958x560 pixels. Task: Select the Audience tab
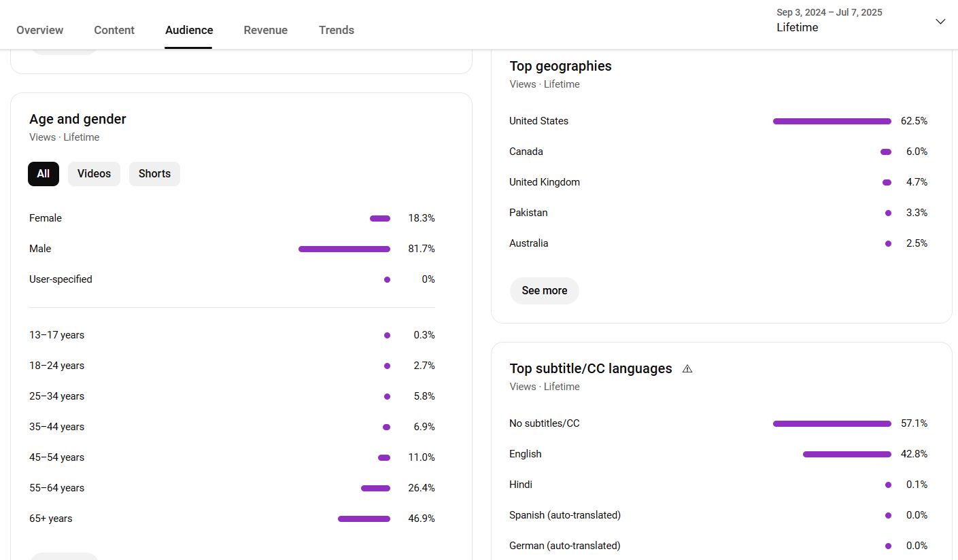(x=189, y=30)
